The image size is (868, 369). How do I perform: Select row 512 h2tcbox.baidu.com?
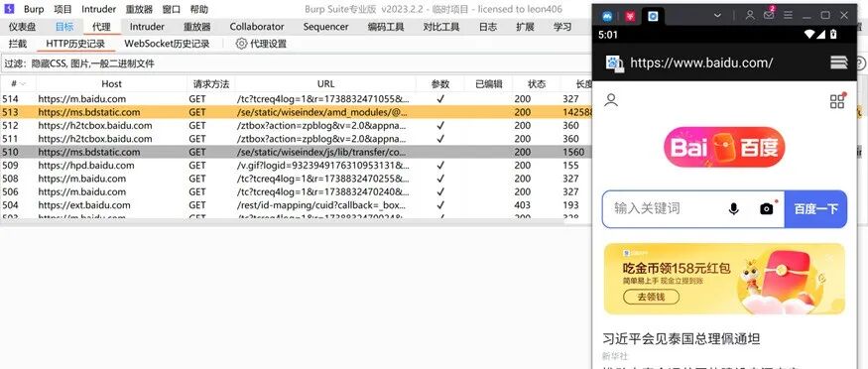click(x=296, y=126)
